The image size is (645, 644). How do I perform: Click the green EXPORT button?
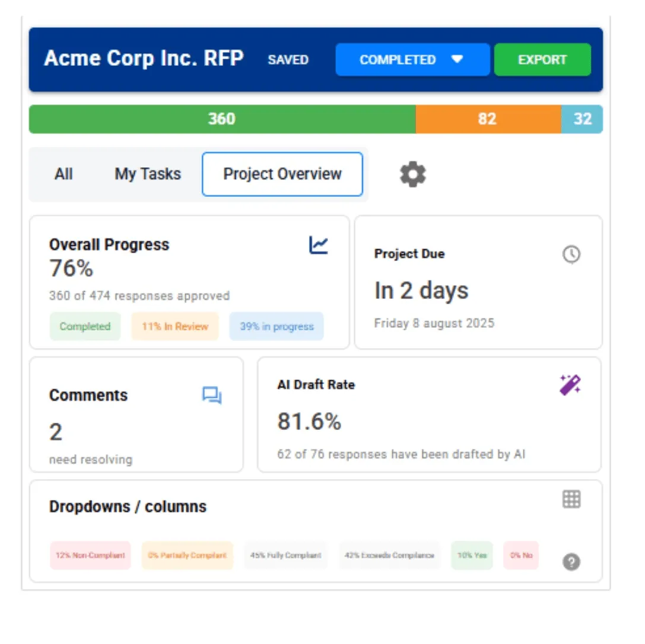(x=542, y=60)
